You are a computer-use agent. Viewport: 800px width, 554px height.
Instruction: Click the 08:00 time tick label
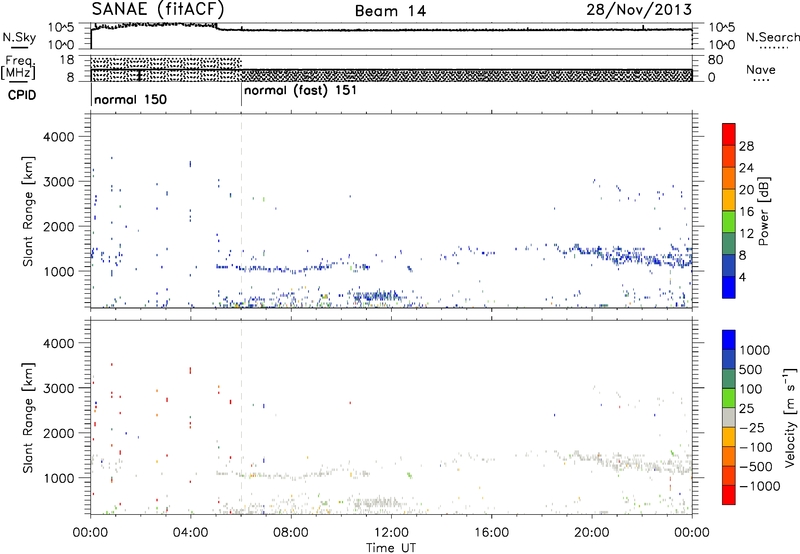coord(291,533)
